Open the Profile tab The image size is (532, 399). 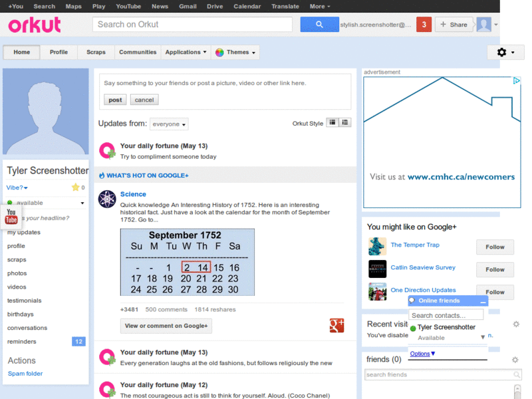pyautogui.click(x=59, y=53)
